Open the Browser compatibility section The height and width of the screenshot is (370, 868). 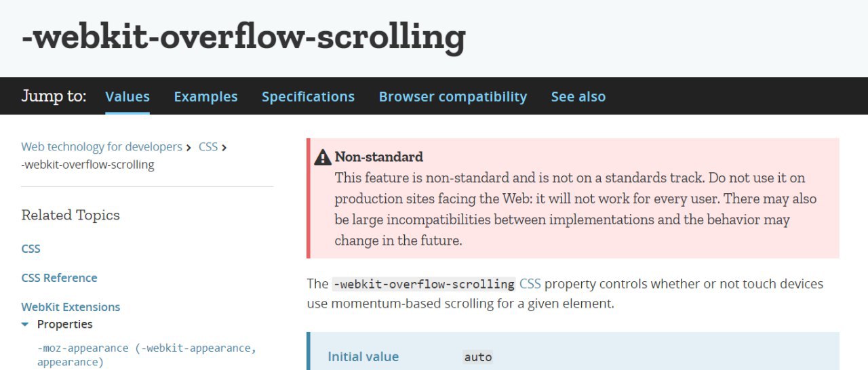[x=452, y=97]
